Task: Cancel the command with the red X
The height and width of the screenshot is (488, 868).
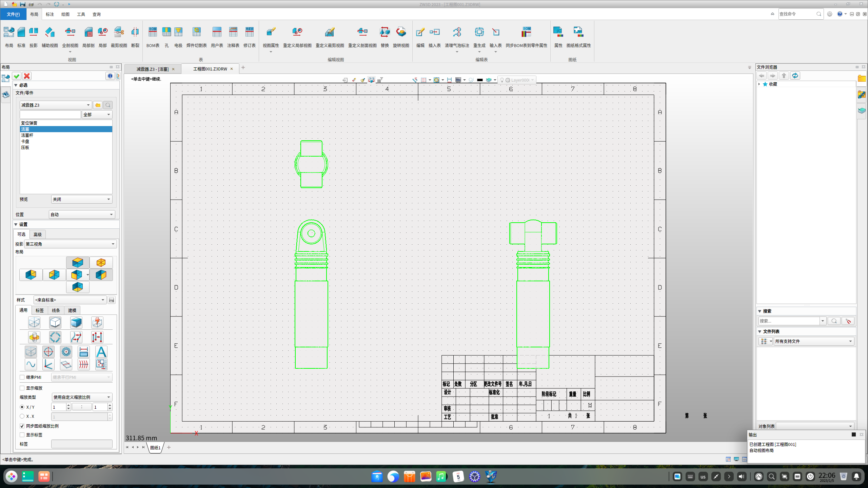Action: pos(27,76)
